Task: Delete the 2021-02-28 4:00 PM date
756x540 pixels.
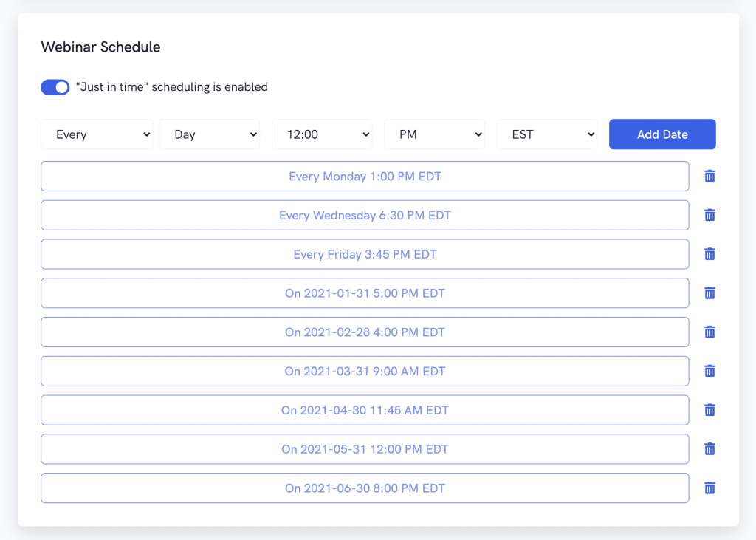Action: click(x=709, y=332)
